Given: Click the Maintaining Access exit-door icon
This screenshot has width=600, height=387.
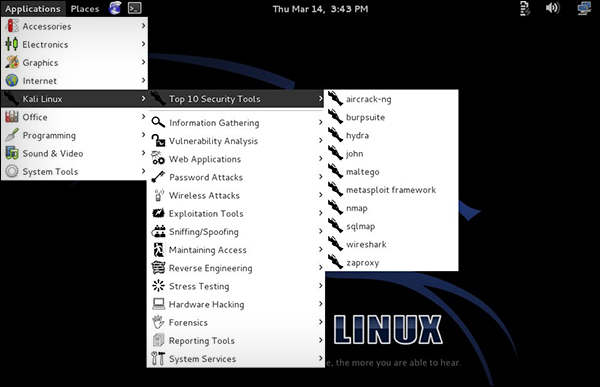Looking at the screenshot, I should 158,250.
